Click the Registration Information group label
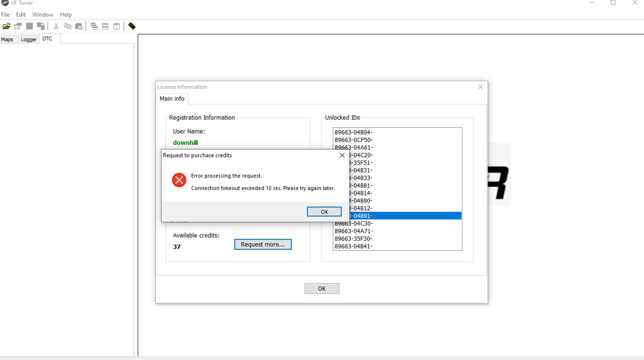 pyautogui.click(x=202, y=118)
